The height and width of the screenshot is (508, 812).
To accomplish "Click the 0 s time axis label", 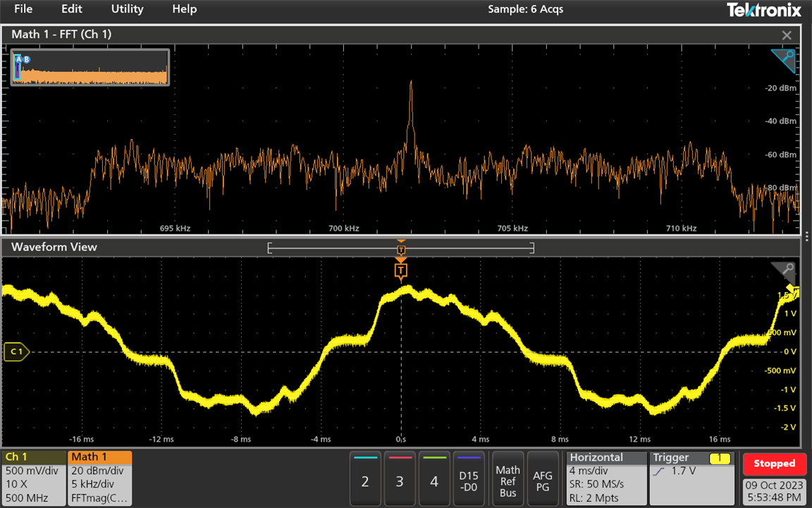I will point(401,439).
